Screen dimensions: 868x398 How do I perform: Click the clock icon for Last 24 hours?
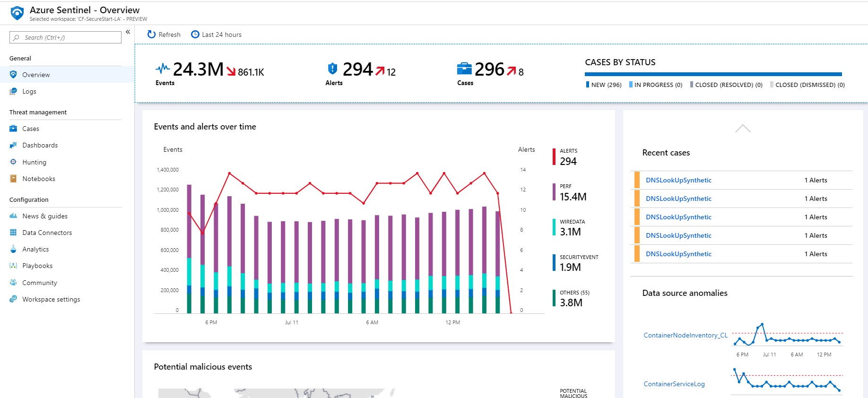tap(195, 35)
